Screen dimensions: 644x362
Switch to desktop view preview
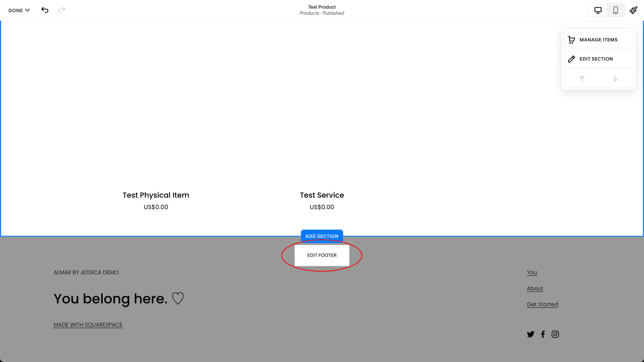click(x=598, y=10)
